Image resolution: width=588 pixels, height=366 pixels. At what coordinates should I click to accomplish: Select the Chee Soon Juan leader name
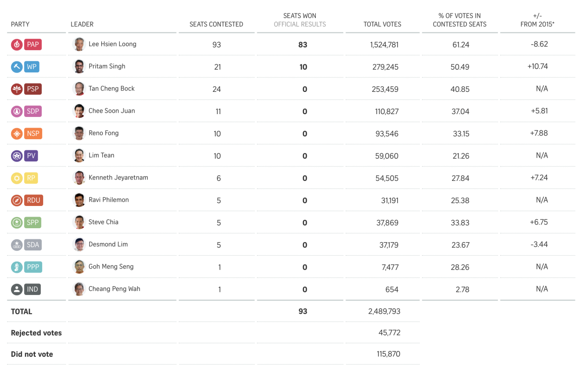[111, 111]
